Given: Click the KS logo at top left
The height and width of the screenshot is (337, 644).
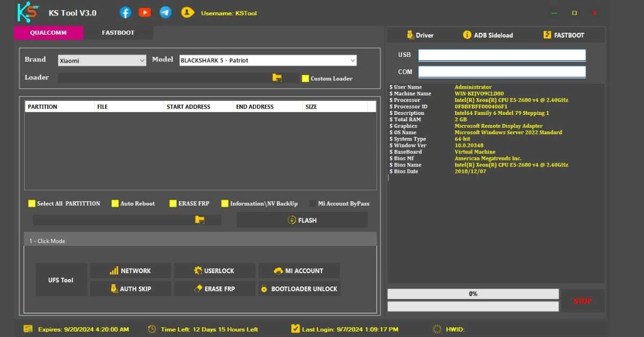Looking at the screenshot, I should (28, 12).
